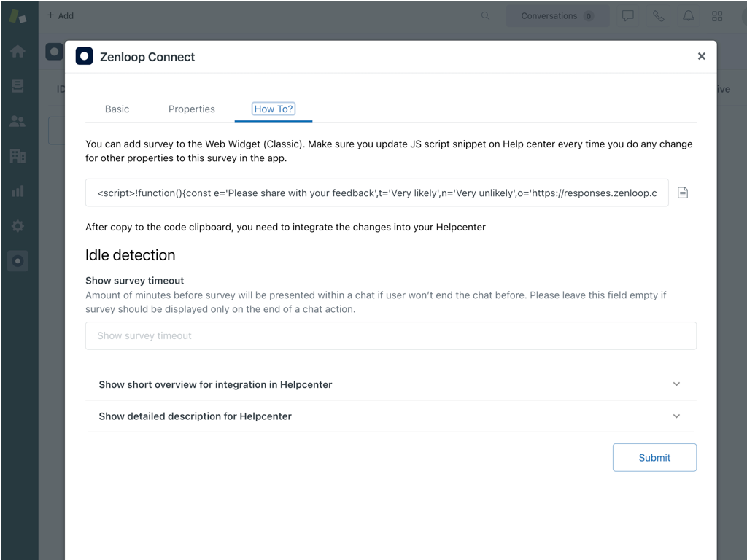
Task: Open Zenloop app icon in sidebar
Action: pyautogui.click(x=18, y=261)
